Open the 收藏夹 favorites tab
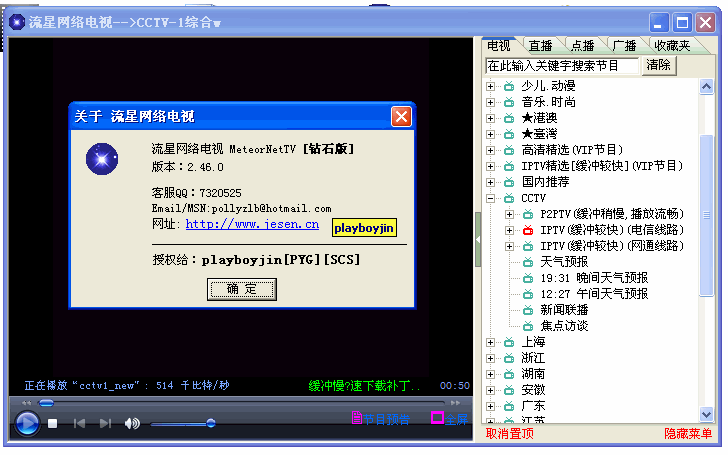728x455 pixels. pos(672,46)
